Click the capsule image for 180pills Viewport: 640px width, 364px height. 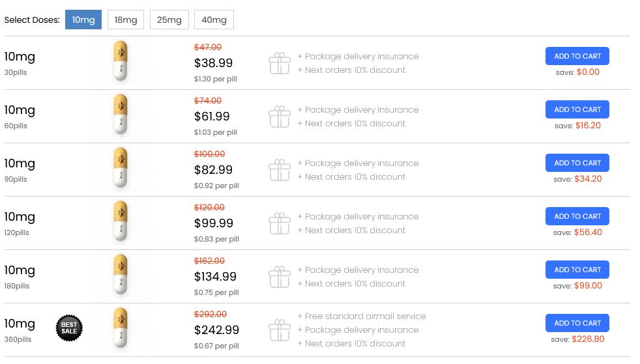tap(121, 274)
